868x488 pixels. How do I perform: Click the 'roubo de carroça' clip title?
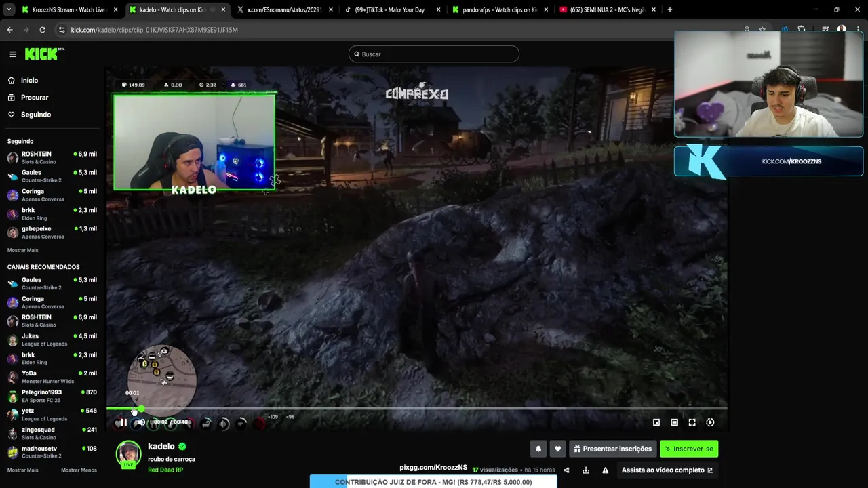point(172,459)
